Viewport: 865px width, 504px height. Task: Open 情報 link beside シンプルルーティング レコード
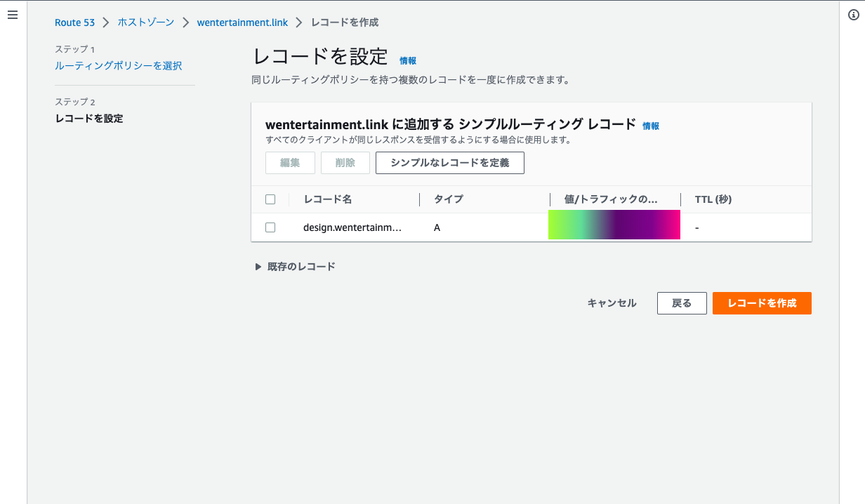[x=651, y=126]
